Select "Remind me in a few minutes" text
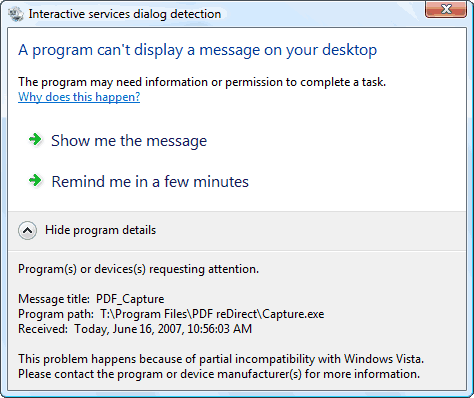 150,182
